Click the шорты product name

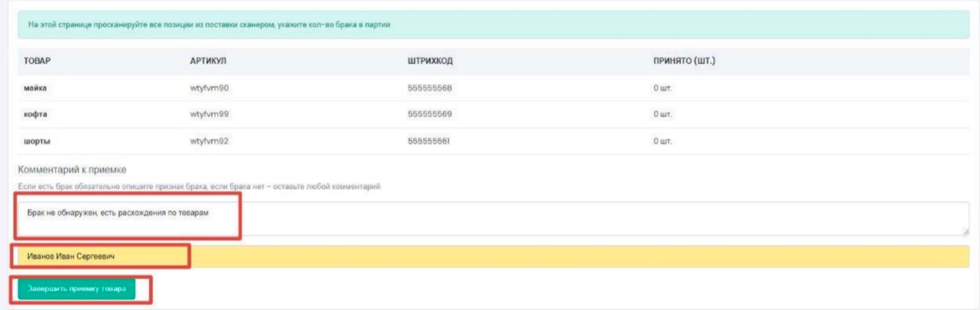[x=37, y=141]
